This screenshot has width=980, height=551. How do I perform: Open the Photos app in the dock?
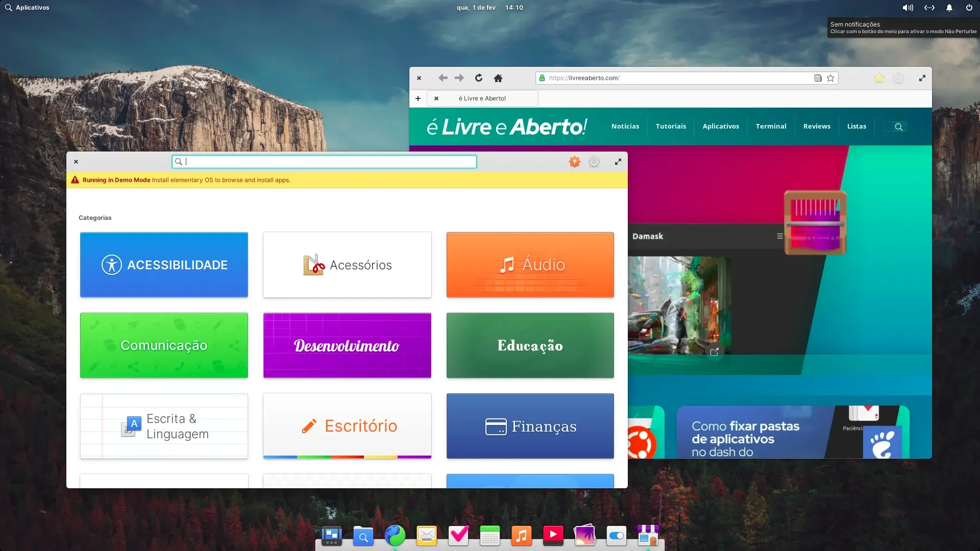click(x=584, y=535)
